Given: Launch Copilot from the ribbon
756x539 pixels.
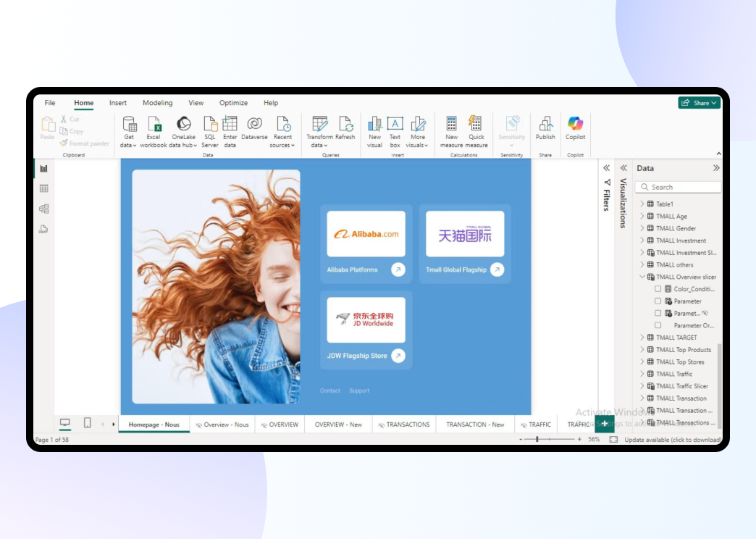Looking at the screenshot, I should (x=575, y=128).
